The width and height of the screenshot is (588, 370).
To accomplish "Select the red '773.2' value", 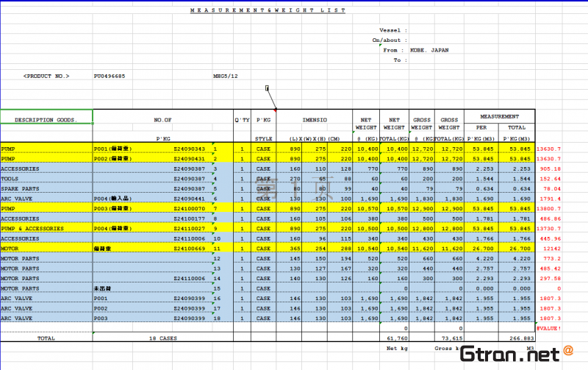I will [x=552, y=258].
